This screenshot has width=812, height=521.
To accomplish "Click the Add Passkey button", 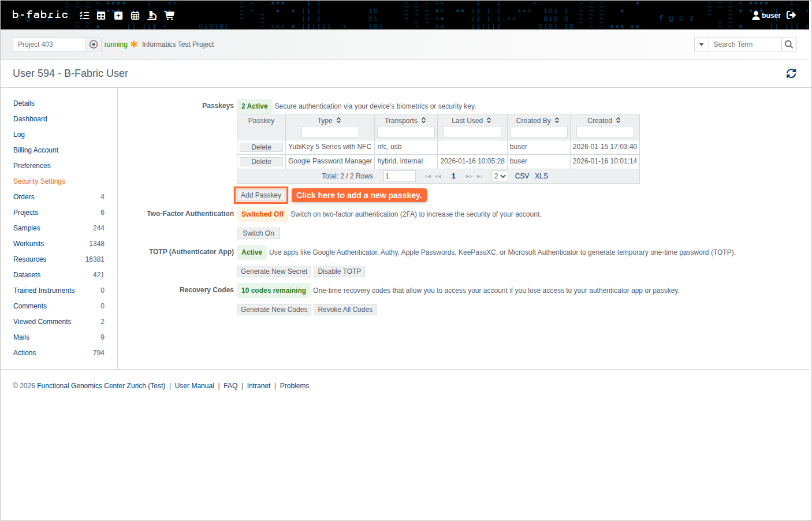I will click(x=261, y=195).
